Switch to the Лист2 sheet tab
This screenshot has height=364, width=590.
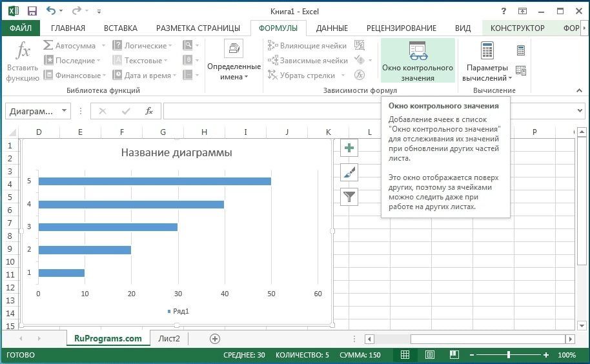tap(169, 338)
